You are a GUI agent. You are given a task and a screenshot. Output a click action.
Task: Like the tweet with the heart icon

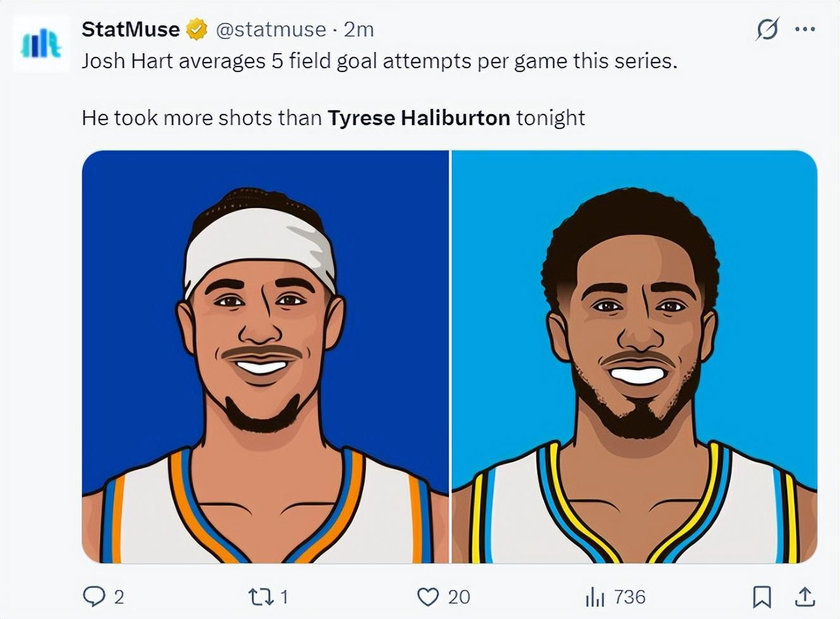tap(428, 596)
